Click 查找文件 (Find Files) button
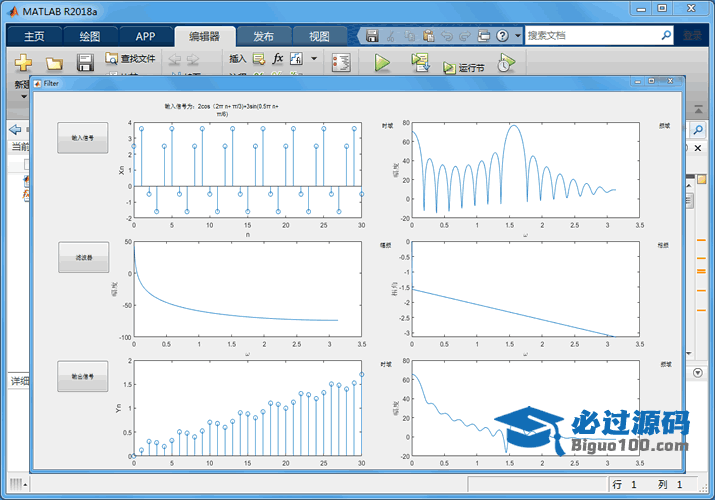The height and width of the screenshot is (500, 715). click(x=130, y=58)
